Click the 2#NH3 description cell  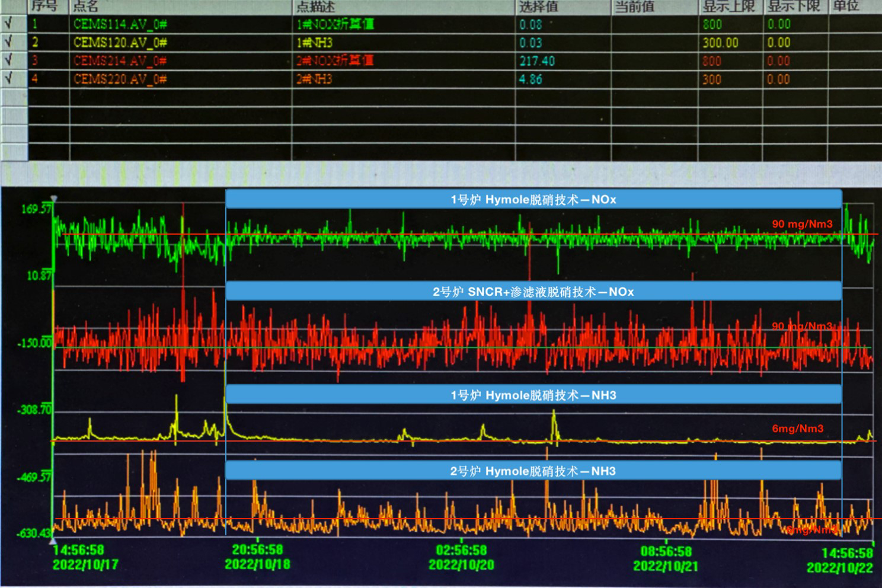click(x=314, y=79)
